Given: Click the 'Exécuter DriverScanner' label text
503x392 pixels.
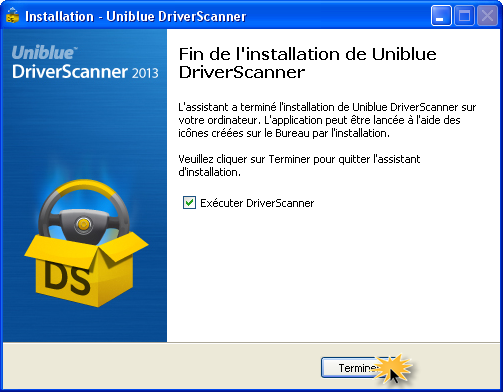Looking at the screenshot, I should click(x=257, y=203).
